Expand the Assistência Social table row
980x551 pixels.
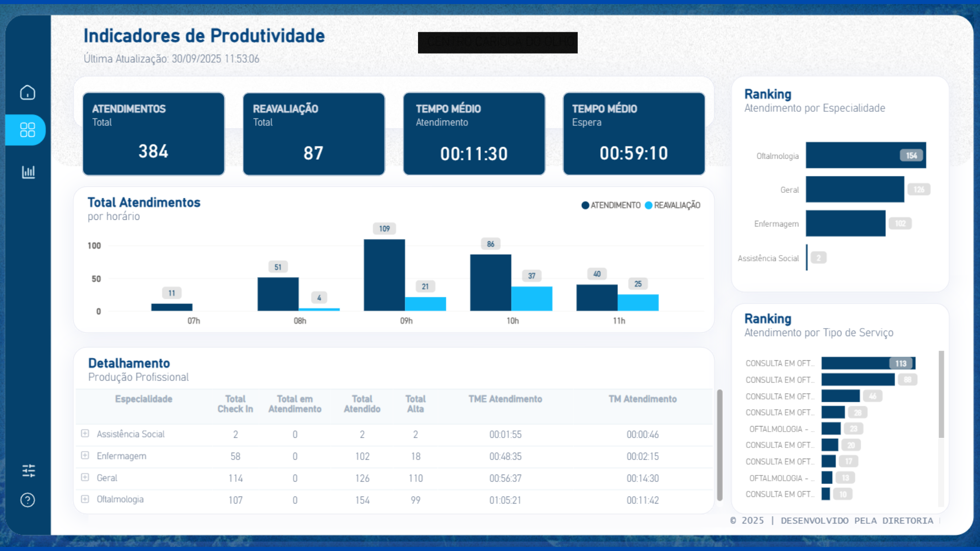85,434
